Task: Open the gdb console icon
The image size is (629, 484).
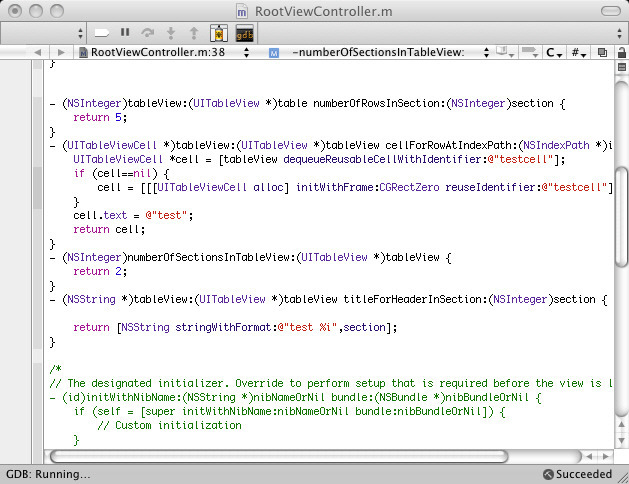Action: [244, 33]
